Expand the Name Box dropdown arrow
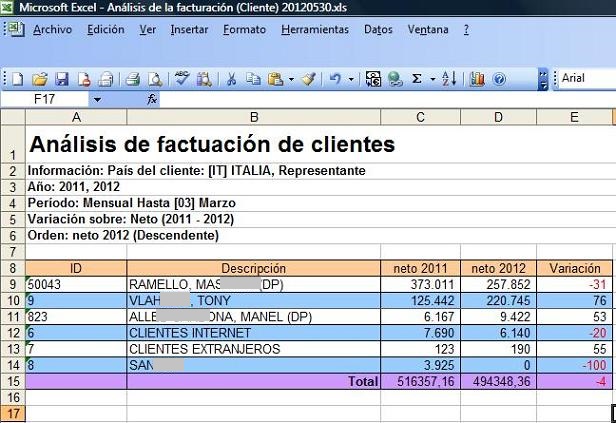Image resolution: width=616 pixels, height=423 pixels. 97,100
